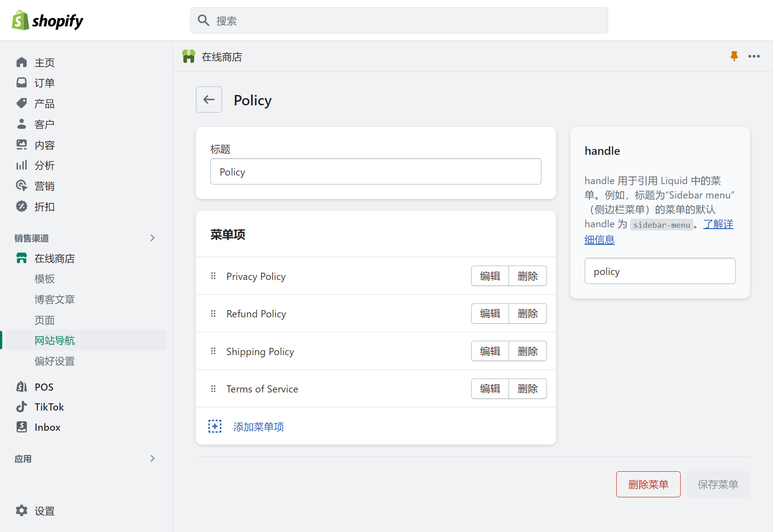Go to 页面 pages
This screenshot has height=532, width=773.
pyautogui.click(x=45, y=320)
